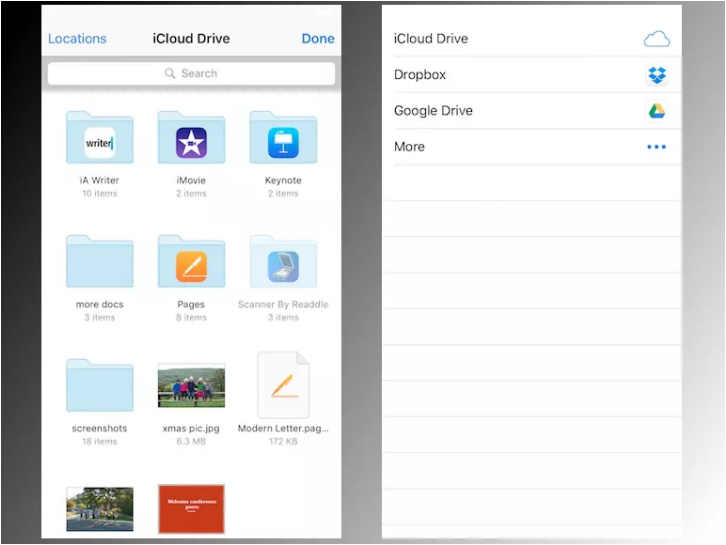Click the 'Modern Letter.pag...' file name
The height and width of the screenshot is (545, 726).
coord(283,428)
